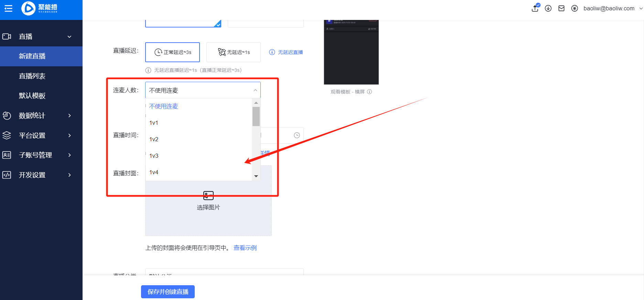The height and width of the screenshot is (300, 644).
Task: Click layers icon beside 平台设置
Action: click(x=7, y=135)
